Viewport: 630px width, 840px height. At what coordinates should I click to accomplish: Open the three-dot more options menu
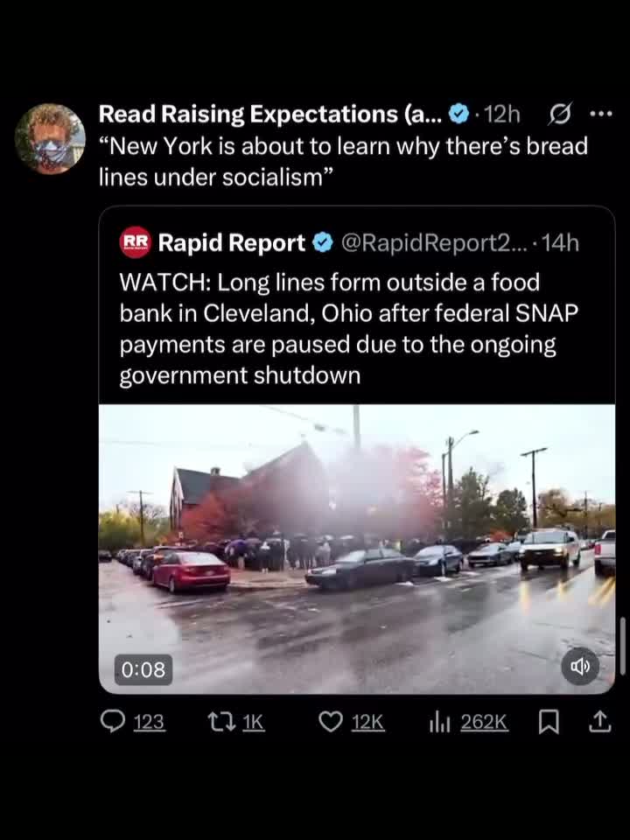(x=600, y=114)
